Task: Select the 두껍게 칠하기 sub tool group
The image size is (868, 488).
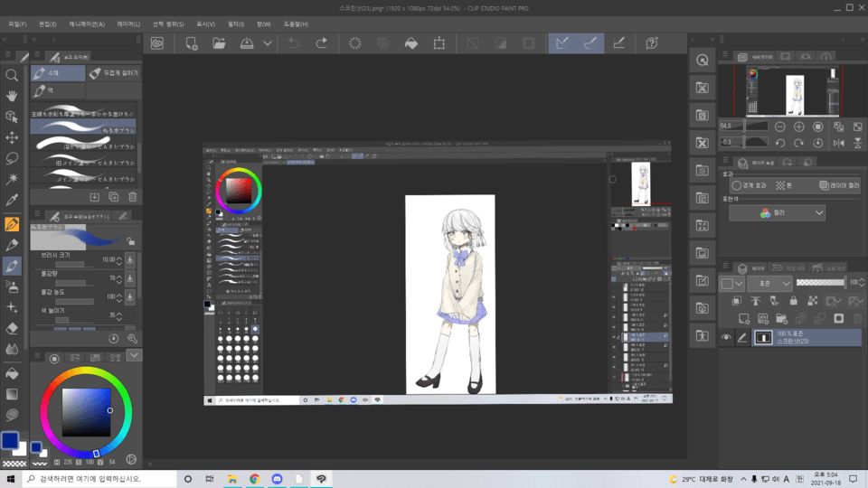Action: click(x=114, y=73)
